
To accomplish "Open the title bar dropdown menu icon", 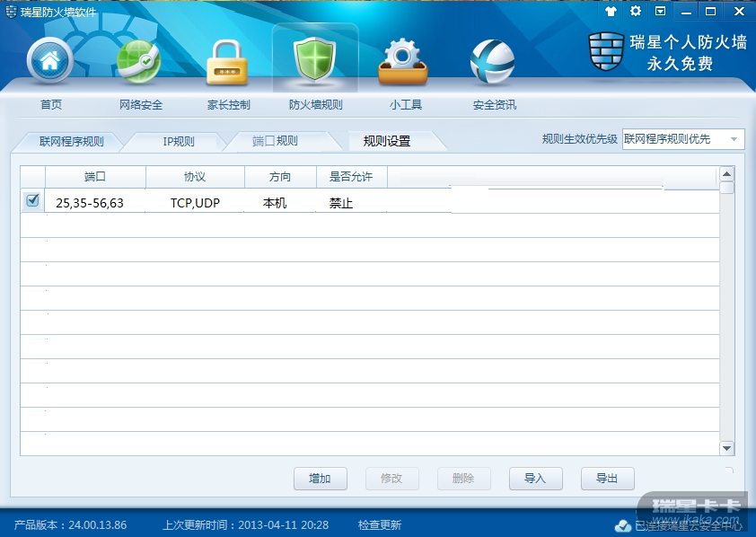I will (x=661, y=11).
